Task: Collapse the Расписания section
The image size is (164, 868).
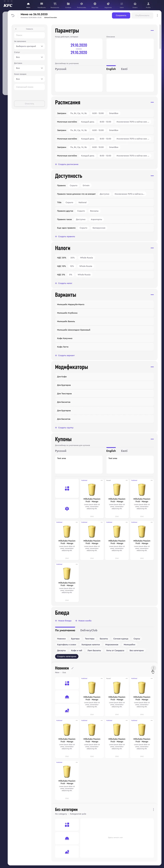Action: 152,102
